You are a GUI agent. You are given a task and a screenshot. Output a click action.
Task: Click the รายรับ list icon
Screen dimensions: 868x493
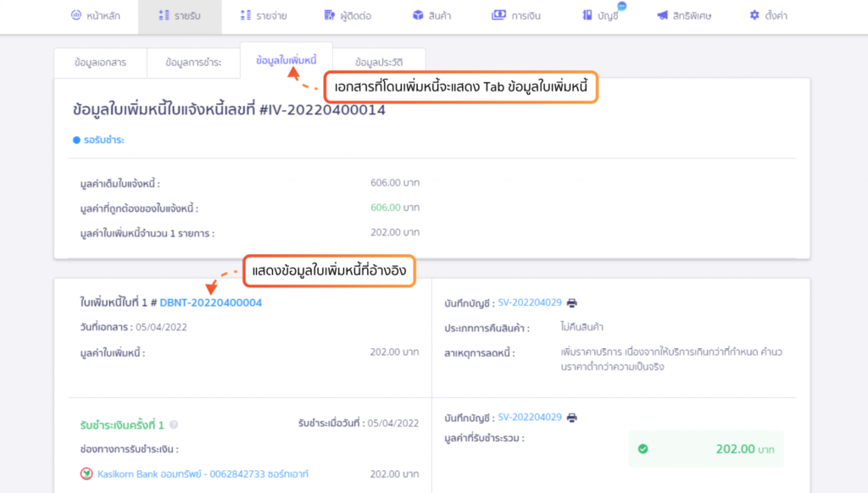pos(164,15)
